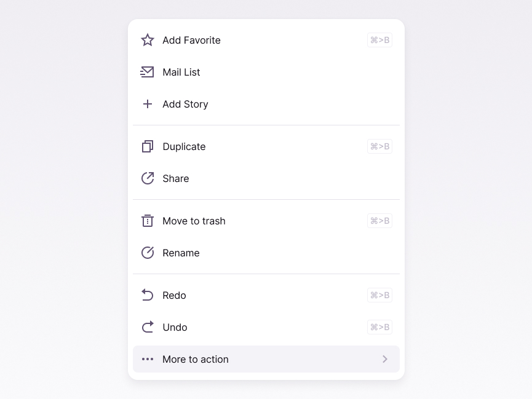Click the Undo shortcut key badge
The height and width of the screenshot is (399, 532).
pyautogui.click(x=379, y=326)
